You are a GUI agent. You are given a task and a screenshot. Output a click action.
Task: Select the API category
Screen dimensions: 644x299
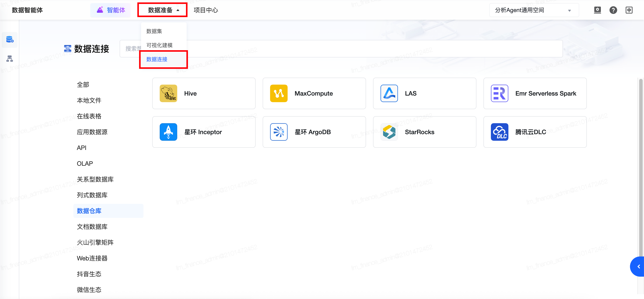(x=108, y=148)
